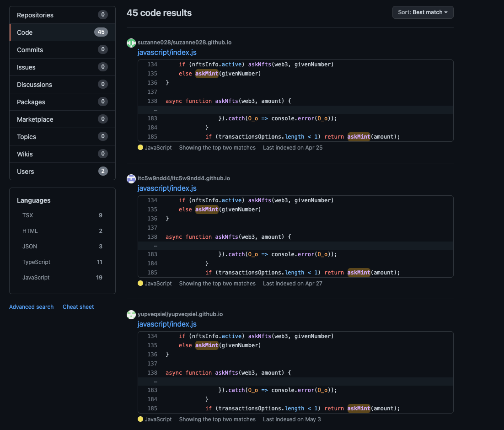Screen dimensions: 504x430
Task: Click highlighted askMint on line 135 of suzanne028 snippet
Action: 207,73
